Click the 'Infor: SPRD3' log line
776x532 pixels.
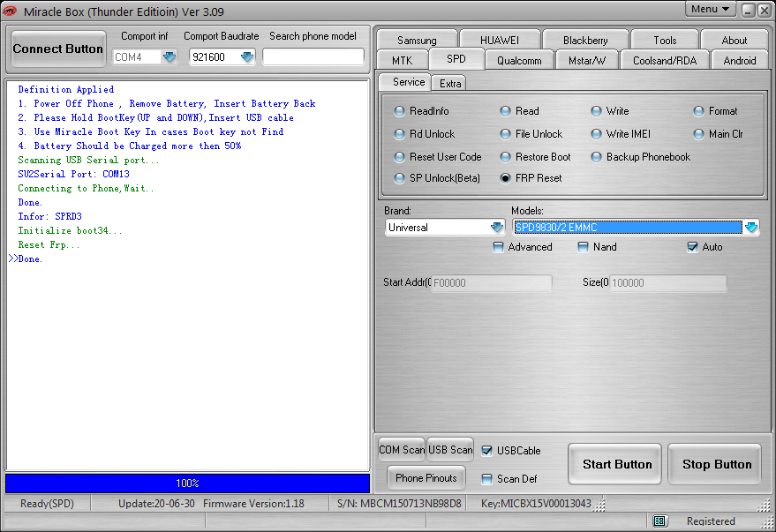coord(49,216)
